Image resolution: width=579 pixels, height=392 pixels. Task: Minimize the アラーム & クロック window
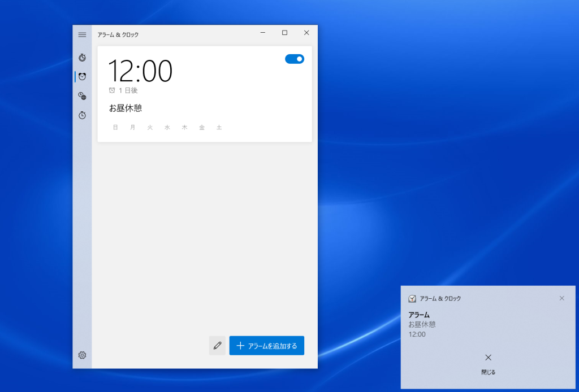click(263, 33)
